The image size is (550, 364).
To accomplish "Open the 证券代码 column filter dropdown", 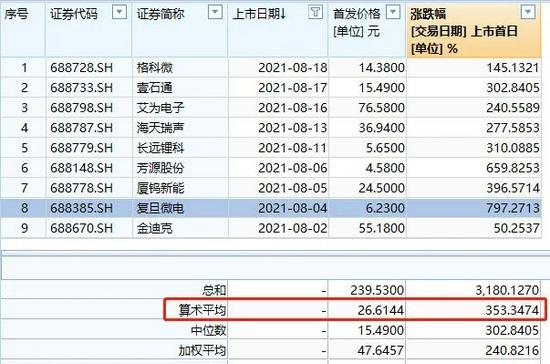I will (119, 13).
